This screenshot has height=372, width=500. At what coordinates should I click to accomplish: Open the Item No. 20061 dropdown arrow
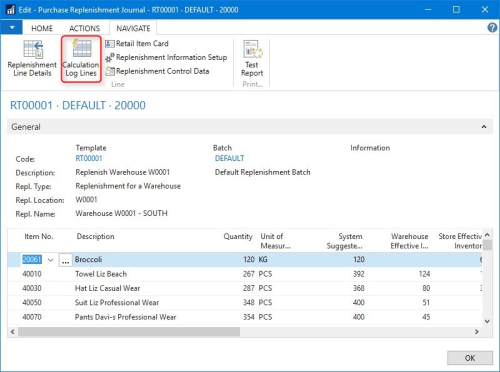tap(51, 260)
